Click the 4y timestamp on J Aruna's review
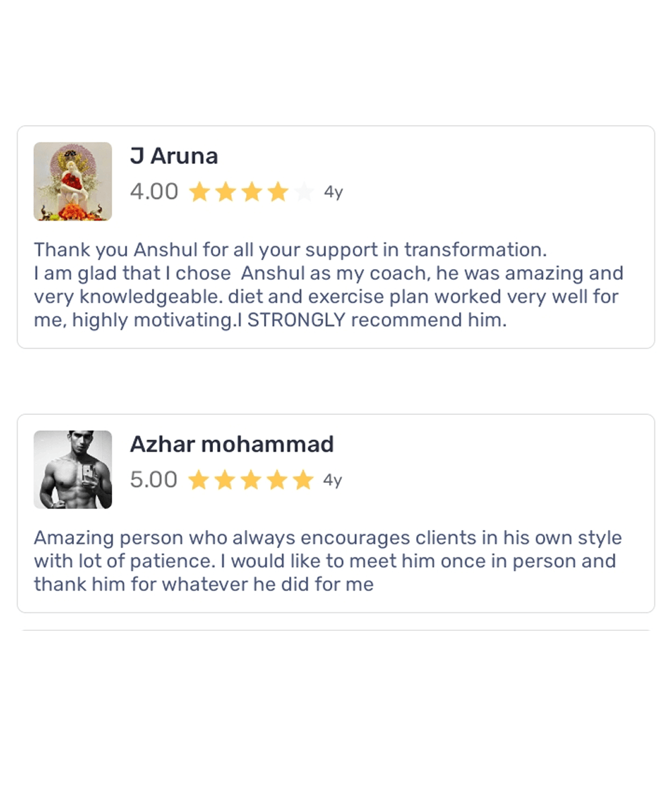This screenshot has height=807, width=672. coord(333,192)
